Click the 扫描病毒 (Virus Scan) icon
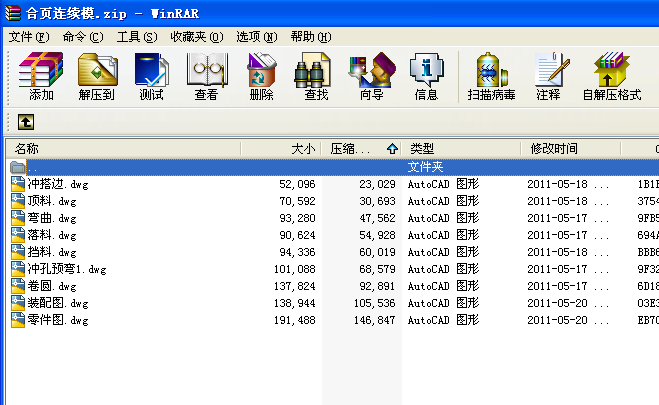The image size is (659, 405). tap(491, 76)
